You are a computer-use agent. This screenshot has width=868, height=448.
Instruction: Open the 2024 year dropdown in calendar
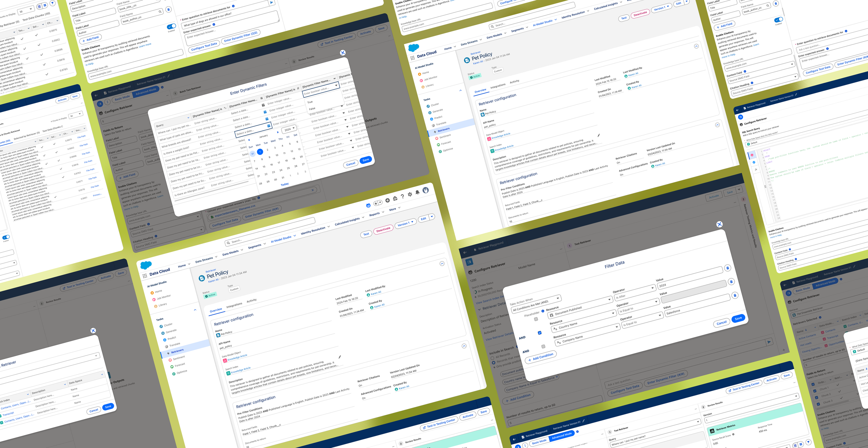tap(290, 129)
